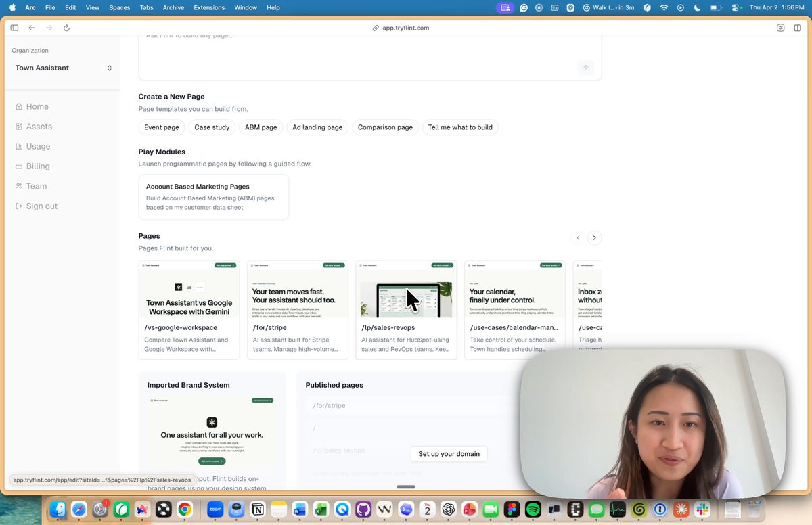Viewport: 812px width, 525px height.
Task: Open Figma from the dock
Action: point(512,509)
